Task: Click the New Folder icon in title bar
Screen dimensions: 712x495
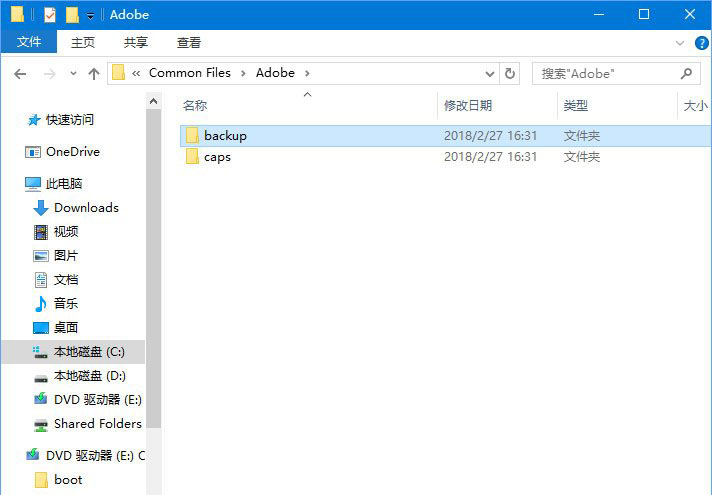Action: (72, 15)
